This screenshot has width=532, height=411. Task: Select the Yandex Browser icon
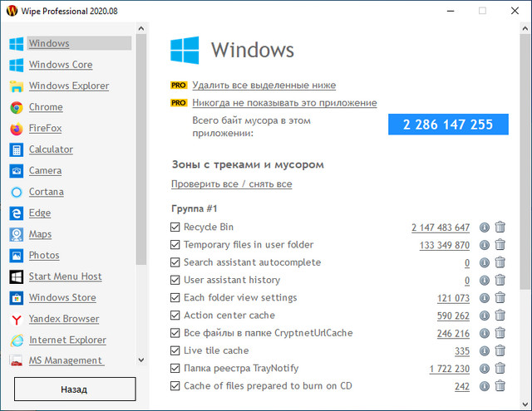[16, 319]
